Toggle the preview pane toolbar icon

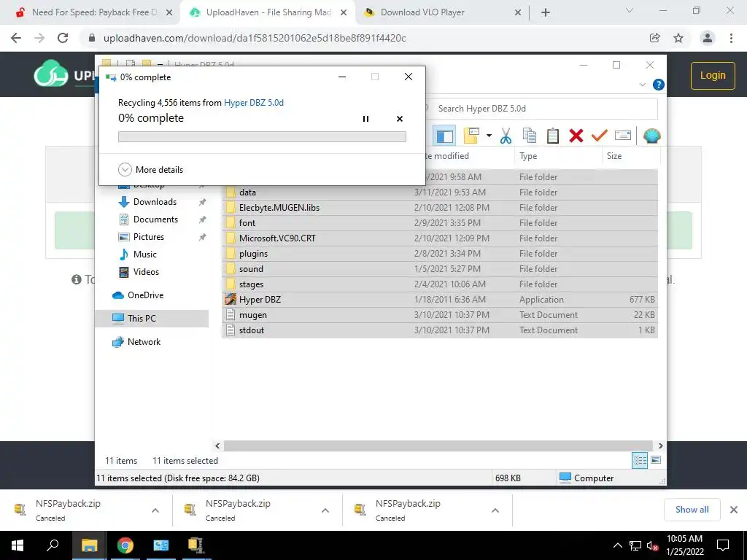pos(444,136)
